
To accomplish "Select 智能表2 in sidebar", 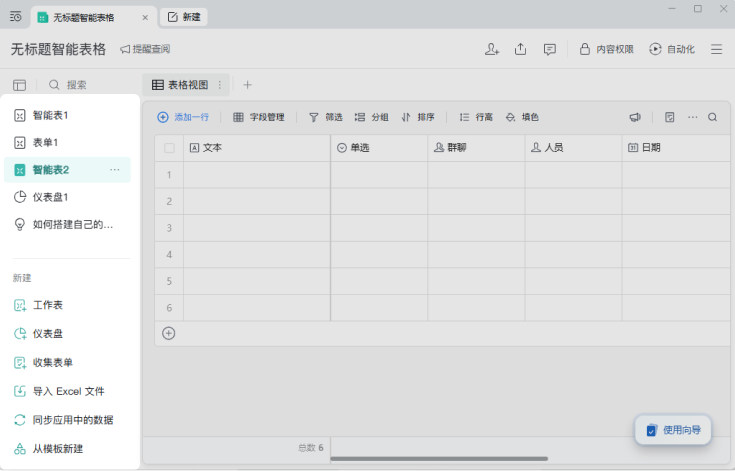I will click(x=68, y=170).
